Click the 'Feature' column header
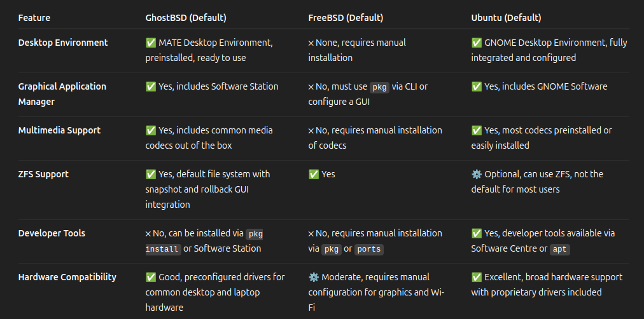Viewport: 644px width, 319px height. (34, 18)
